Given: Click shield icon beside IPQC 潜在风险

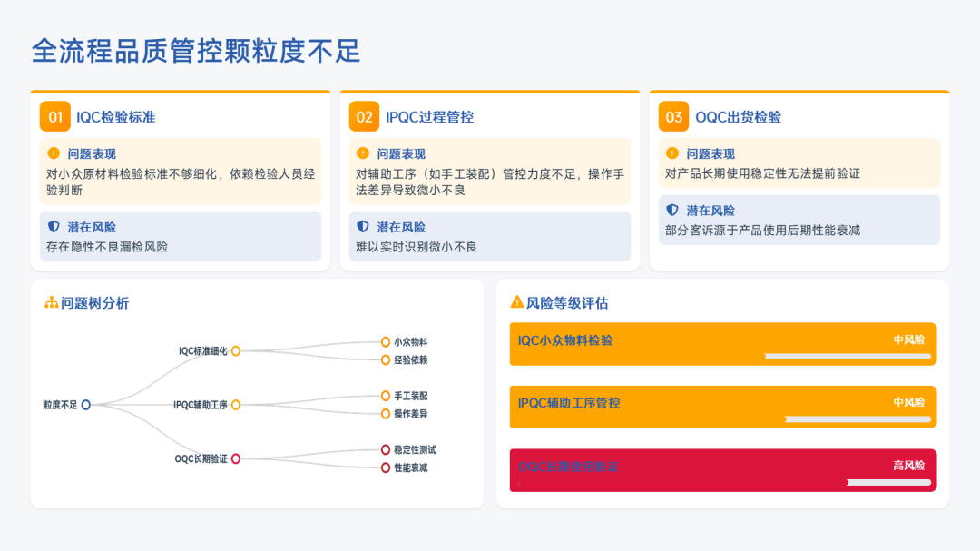Looking at the screenshot, I should click(x=363, y=227).
